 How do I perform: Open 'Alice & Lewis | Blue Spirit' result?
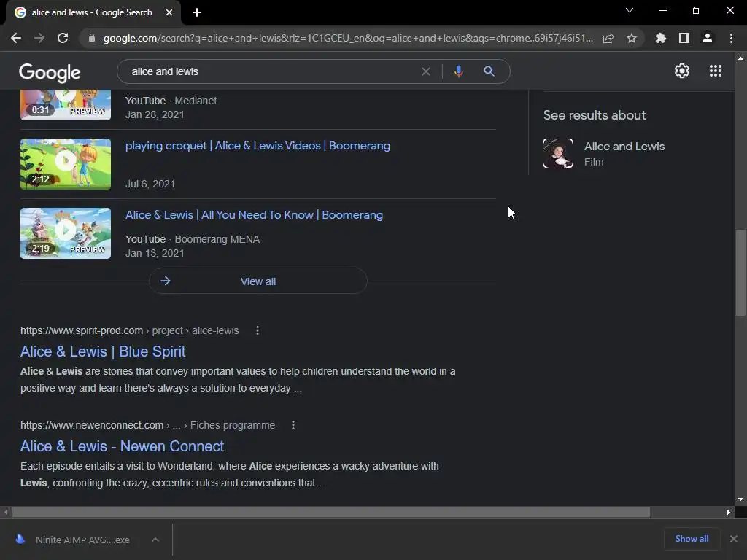[x=103, y=351]
